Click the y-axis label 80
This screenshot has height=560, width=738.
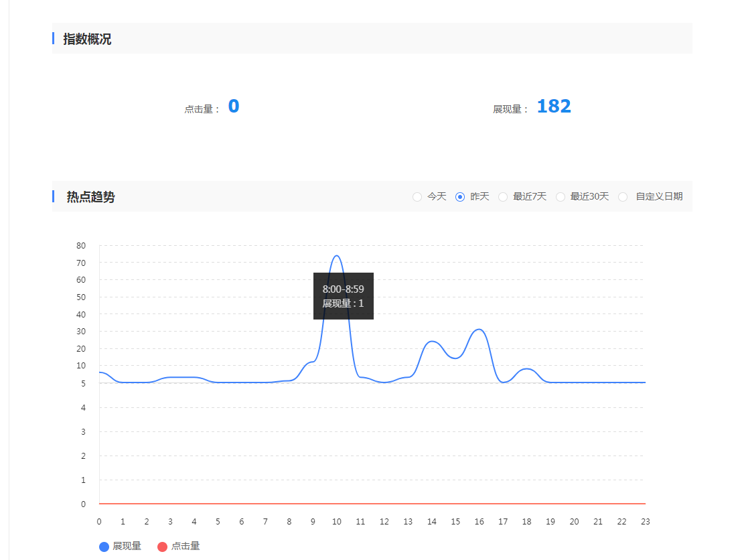[81, 246]
